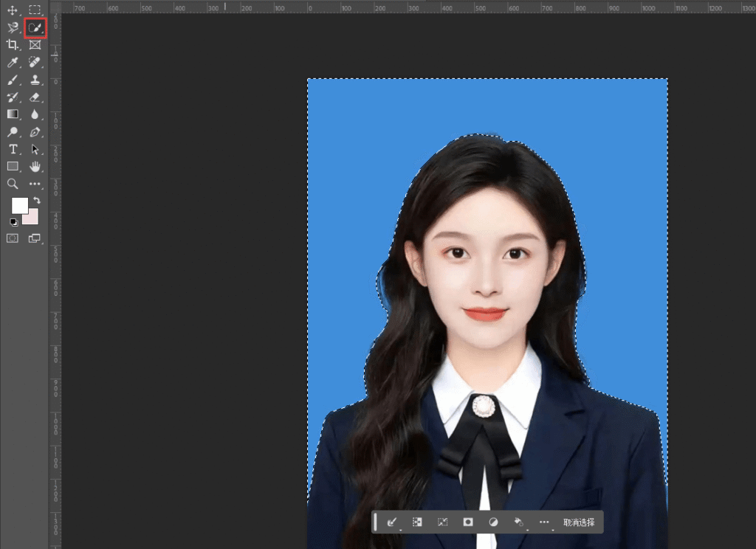Image resolution: width=756 pixels, height=549 pixels.
Task: Expand more options in the context taskbar
Action: (545, 522)
